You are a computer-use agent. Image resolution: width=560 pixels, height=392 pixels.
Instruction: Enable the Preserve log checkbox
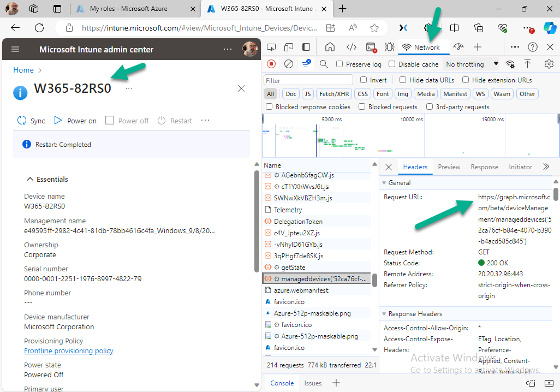click(x=339, y=64)
